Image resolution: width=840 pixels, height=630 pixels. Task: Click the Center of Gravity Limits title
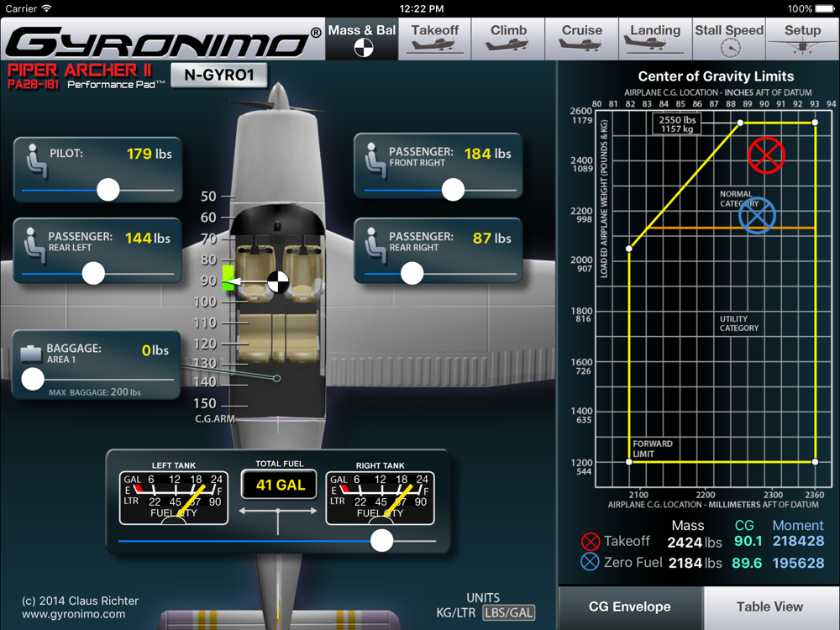pyautogui.click(x=716, y=76)
